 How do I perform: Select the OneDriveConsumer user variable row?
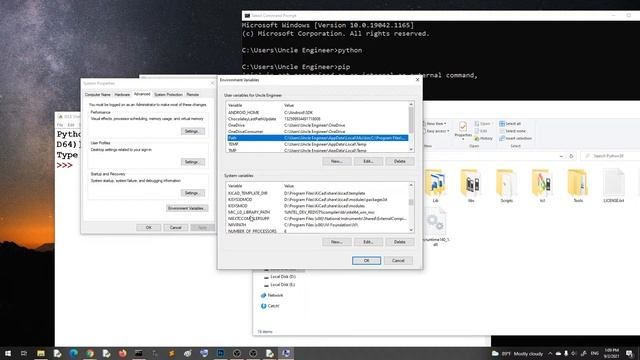tap(318, 131)
